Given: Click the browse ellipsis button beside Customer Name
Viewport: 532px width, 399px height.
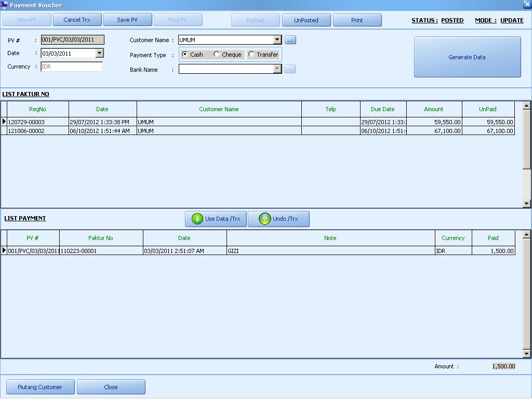Looking at the screenshot, I should pyautogui.click(x=290, y=40).
